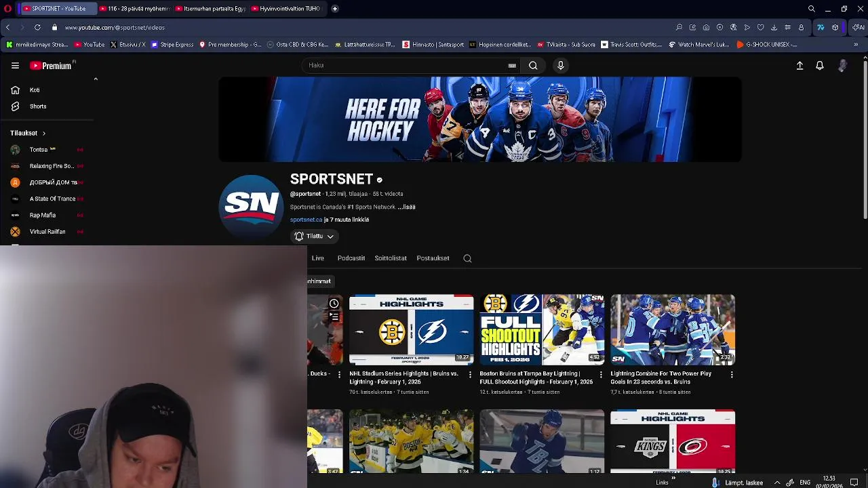Screen dimensions: 868x488
Task: Go to YouTube Premium home logo
Action: pos(51,66)
